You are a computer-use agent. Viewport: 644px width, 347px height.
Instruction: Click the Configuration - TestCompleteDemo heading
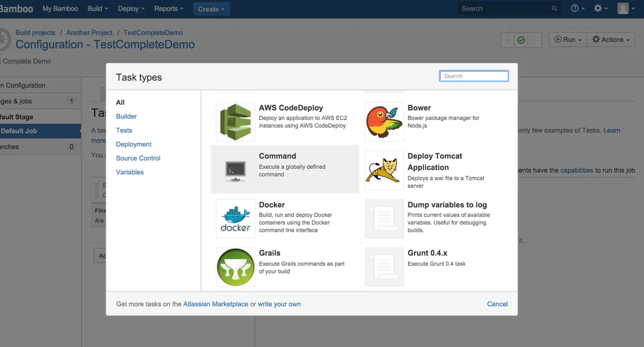(x=105, y=45)
